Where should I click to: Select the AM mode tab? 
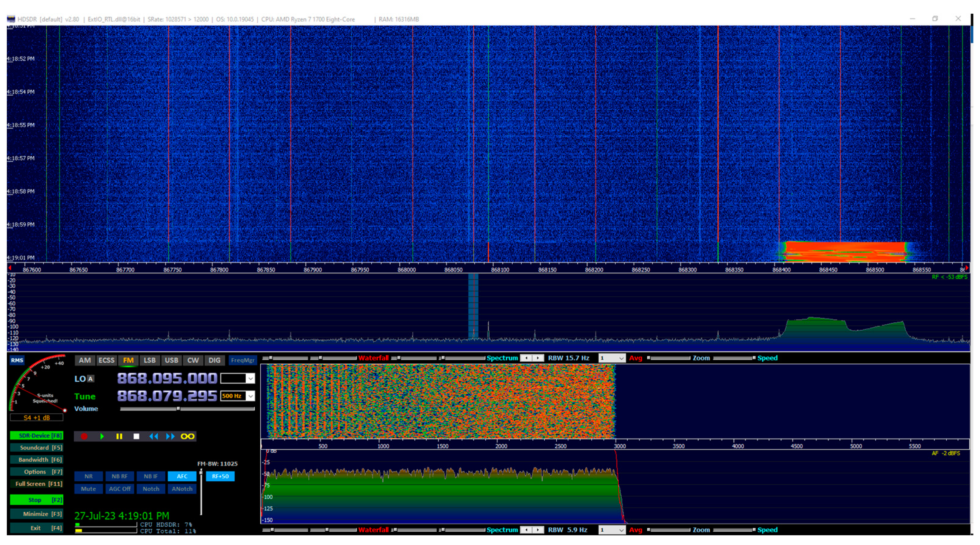coord(85,360)
